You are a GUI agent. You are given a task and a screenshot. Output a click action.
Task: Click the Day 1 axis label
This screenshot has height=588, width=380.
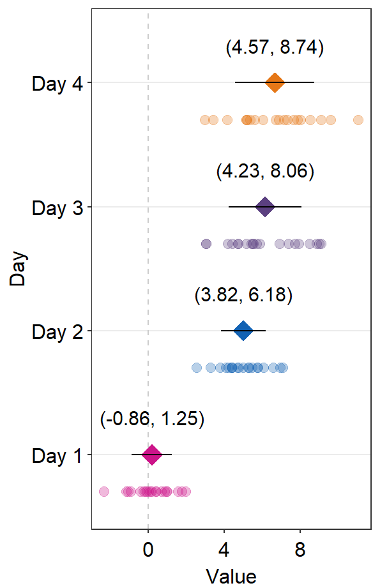[x=57, y=456]
